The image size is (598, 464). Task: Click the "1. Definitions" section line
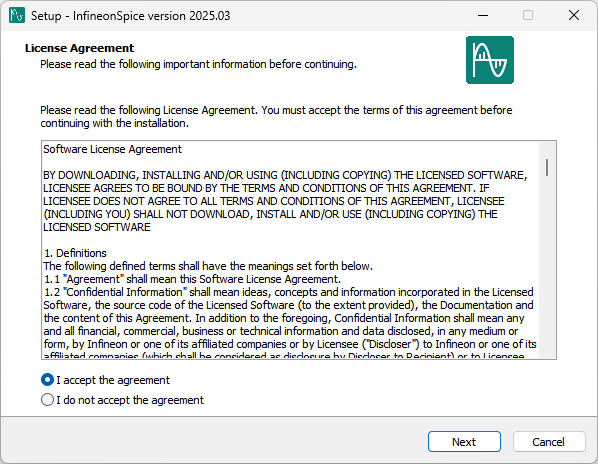[75, 253]
